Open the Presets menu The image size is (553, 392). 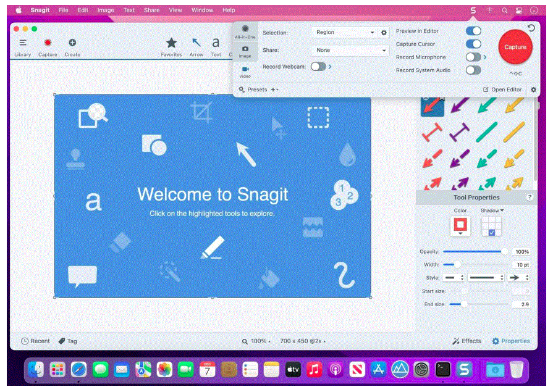[253, 90]
